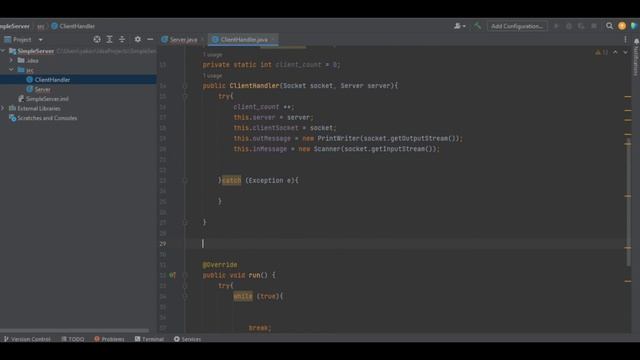Click the Run arrow icon
The width and height of the screenshot is (640, 360).
pyautogui.click(x=556, y=26)
